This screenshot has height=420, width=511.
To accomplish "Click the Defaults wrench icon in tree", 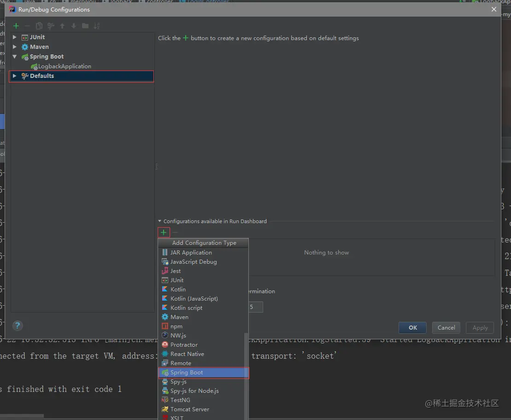I will pos(25,76).
